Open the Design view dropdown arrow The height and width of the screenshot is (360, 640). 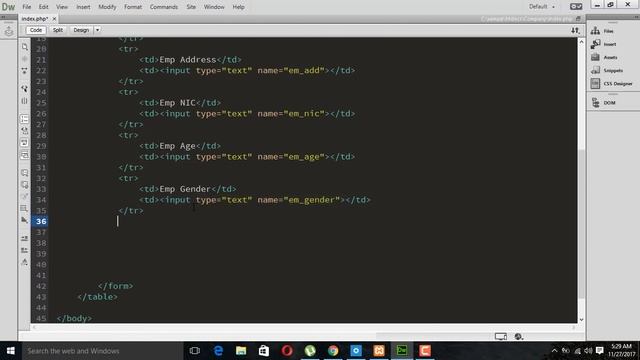(97, 30)
